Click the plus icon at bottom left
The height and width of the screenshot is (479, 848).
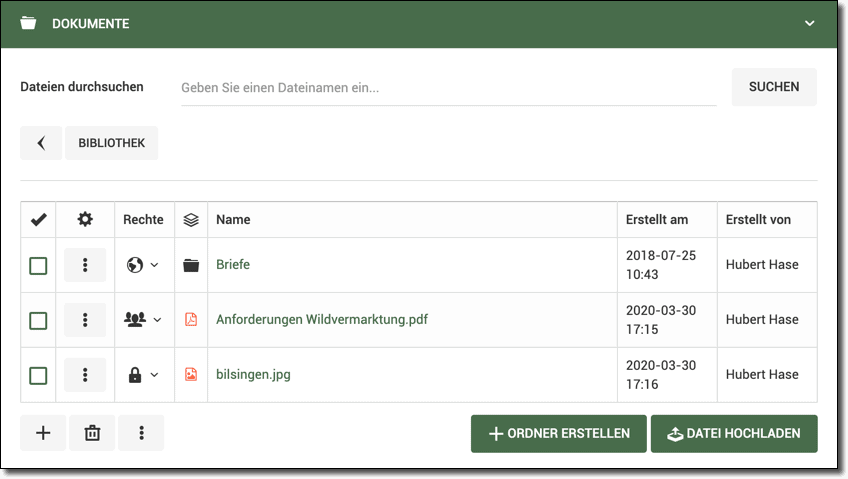click(x=43, y=433)
